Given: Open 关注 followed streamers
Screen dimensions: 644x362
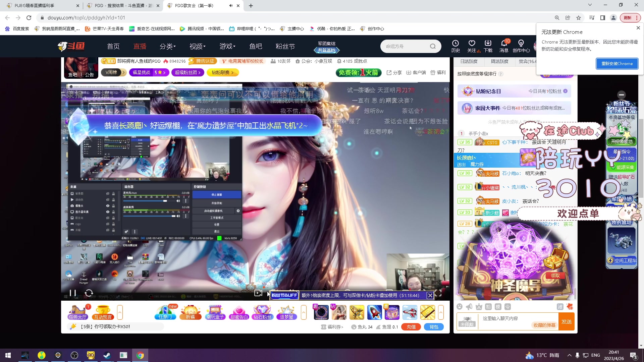Looking at the screenshot, I should (472, 46).
